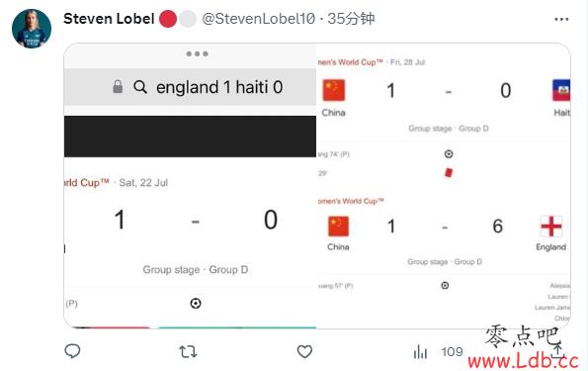The height and width of the screenshot is (371, 588).
Task: Click three gray dots above search bar
Action: (198, 53)
